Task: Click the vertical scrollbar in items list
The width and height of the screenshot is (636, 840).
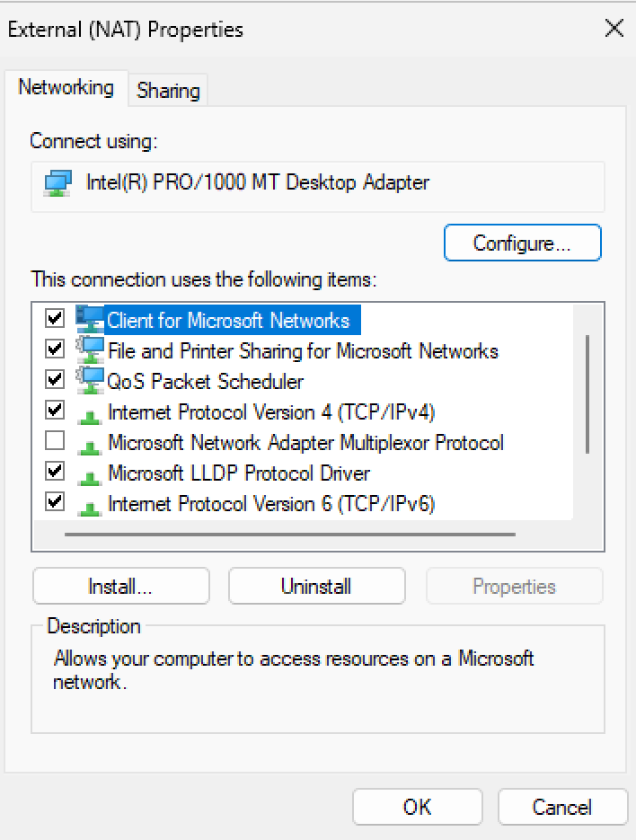Action: click(587, 393)
